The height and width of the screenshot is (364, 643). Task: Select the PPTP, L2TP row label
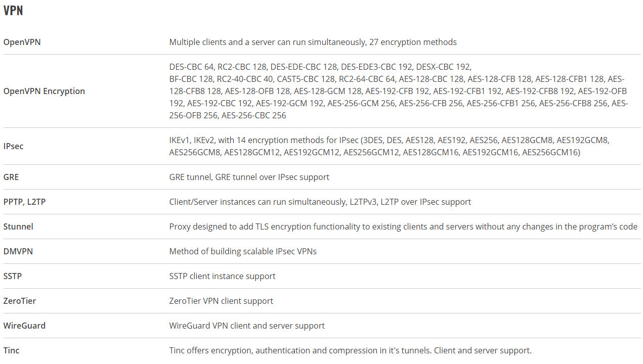[x=25, y=202]
